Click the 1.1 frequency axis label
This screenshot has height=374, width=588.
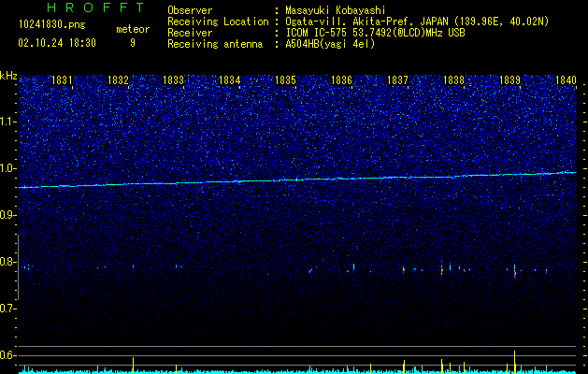7,122
